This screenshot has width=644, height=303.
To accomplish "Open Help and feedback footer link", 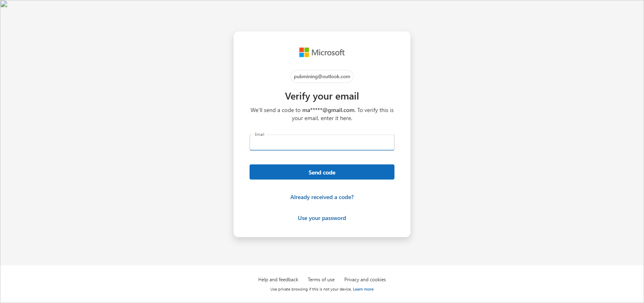I will pos(278,280).
